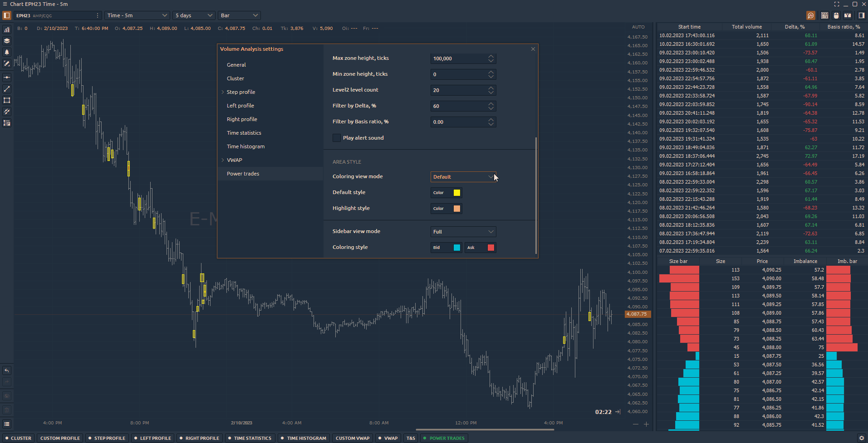Click the yellow Default style color swatch

point(456,193)
